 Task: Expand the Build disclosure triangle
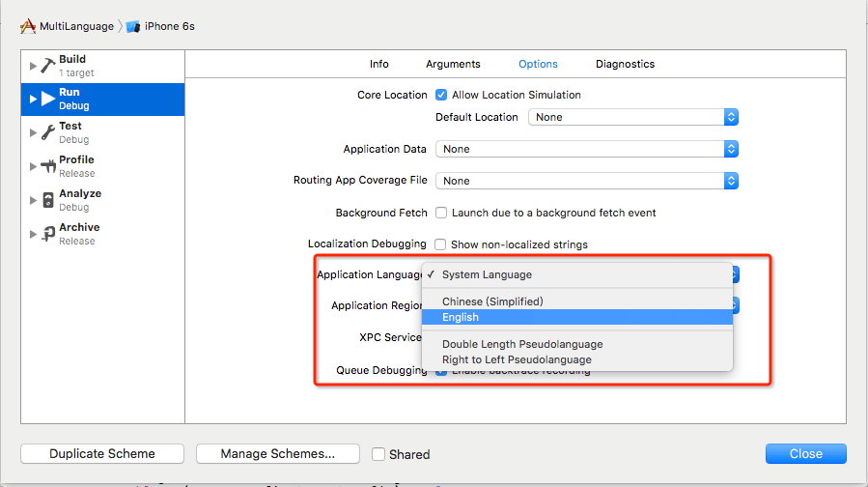pyautogui.click(x=34, y=66)
